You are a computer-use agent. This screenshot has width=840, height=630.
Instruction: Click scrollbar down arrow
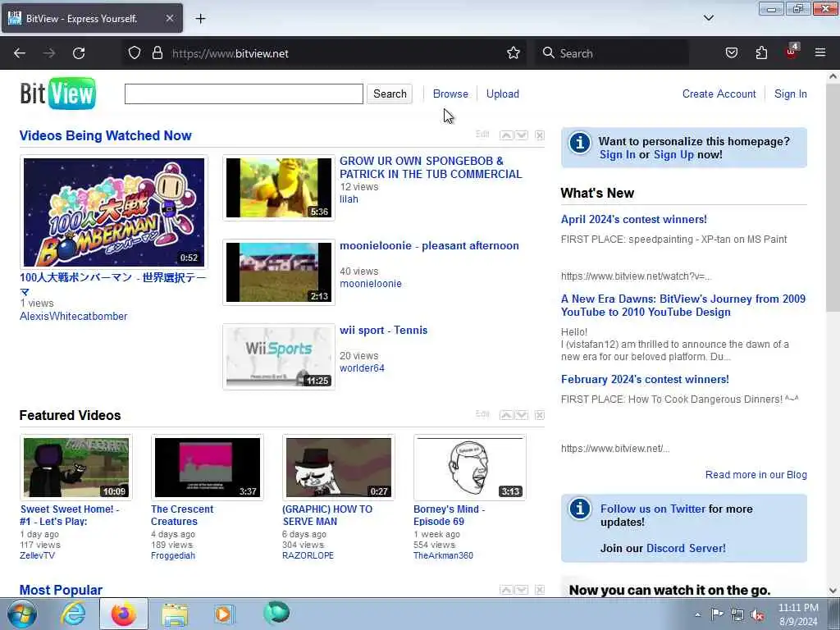click(x=833, y=591)
